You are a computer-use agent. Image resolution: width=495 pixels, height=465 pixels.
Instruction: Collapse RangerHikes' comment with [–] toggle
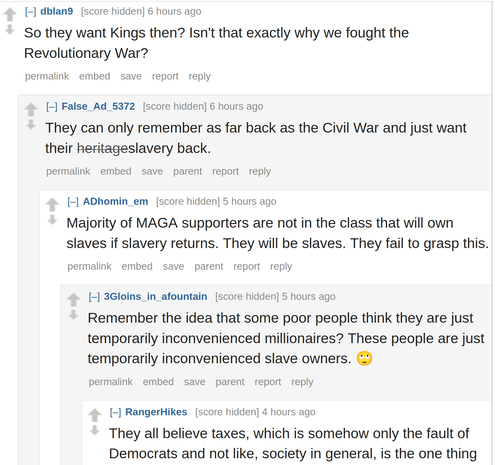115,412
